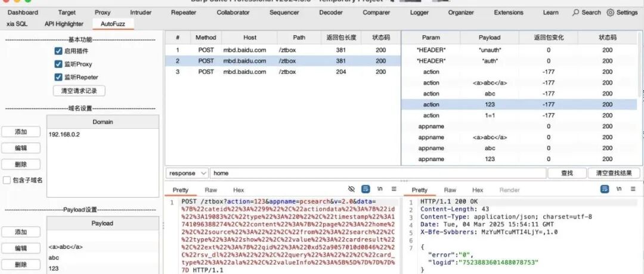Select the *HEADER* row with *unauth* payload

[519, 50]
